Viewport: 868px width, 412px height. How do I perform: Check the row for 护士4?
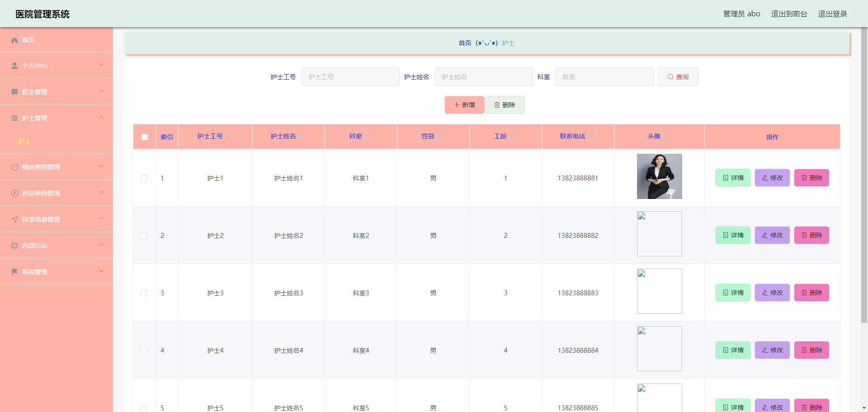(x=144, y=350)
